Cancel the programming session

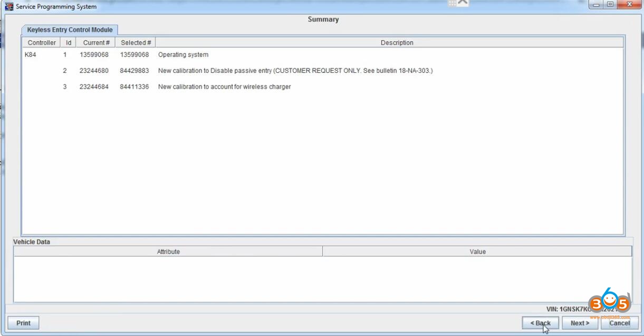(619, 322)
